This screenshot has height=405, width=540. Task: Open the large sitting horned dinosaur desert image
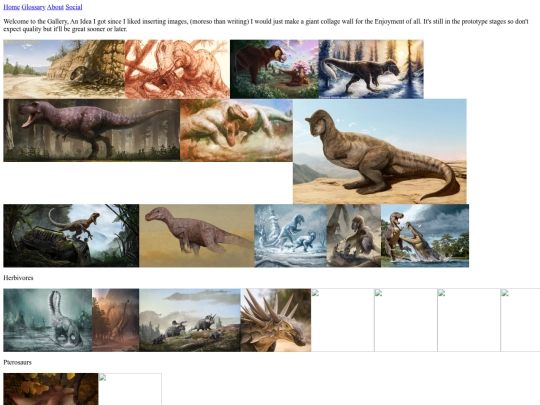[x=380, y=152]
